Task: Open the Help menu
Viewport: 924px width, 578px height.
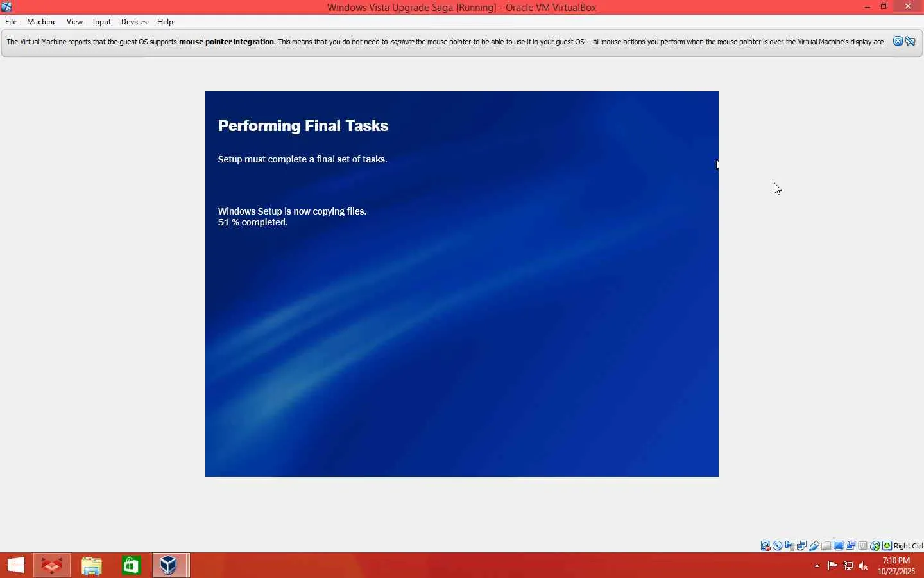Action: (165, 22)
